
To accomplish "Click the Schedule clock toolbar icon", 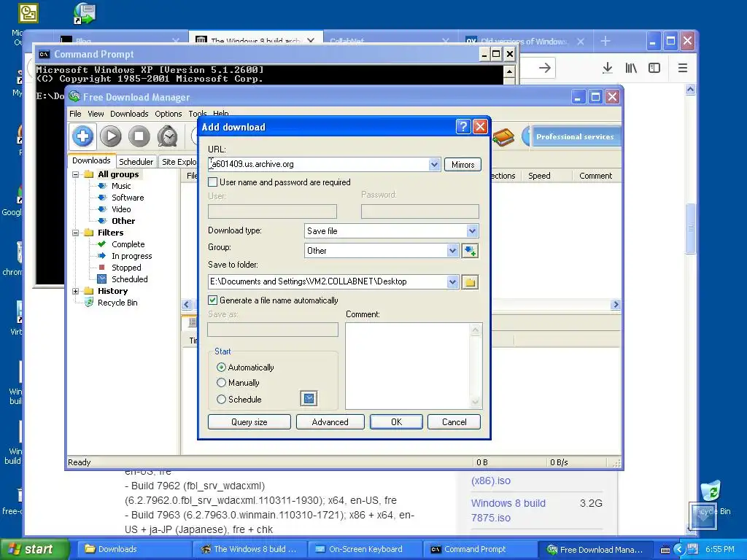I will [168, 136].
